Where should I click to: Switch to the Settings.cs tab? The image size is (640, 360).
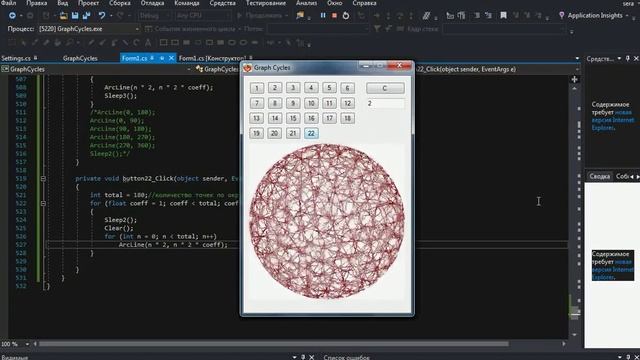[16, 58]
